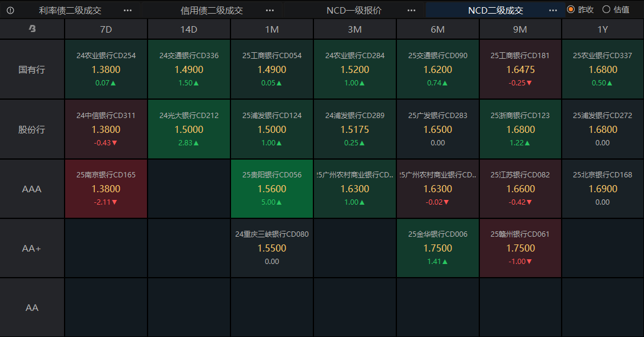Open the 24农业银行CD284 cell
Screen dimensions: 644x337
click(x=355, y=69)
